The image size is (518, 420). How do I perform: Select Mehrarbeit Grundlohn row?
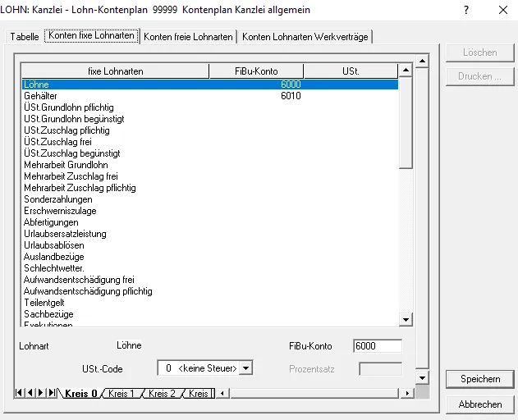pyautogui.click(x=210, y=165)
